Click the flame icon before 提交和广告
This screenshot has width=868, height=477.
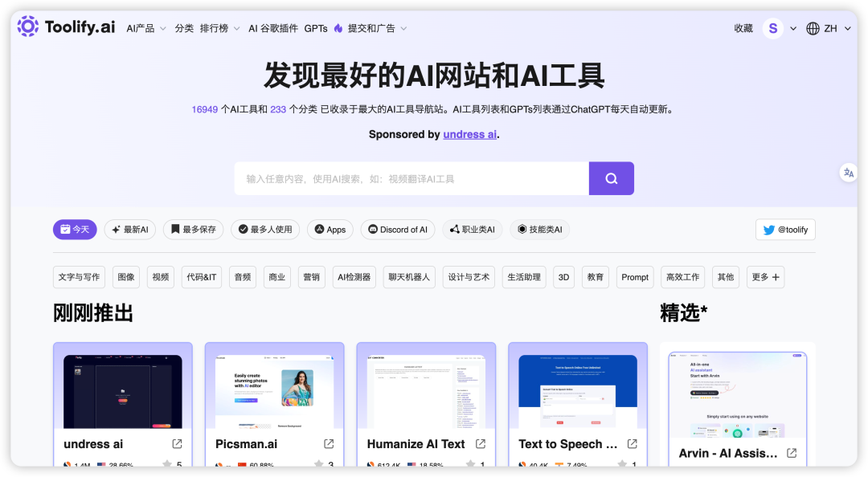click(338, 28)
